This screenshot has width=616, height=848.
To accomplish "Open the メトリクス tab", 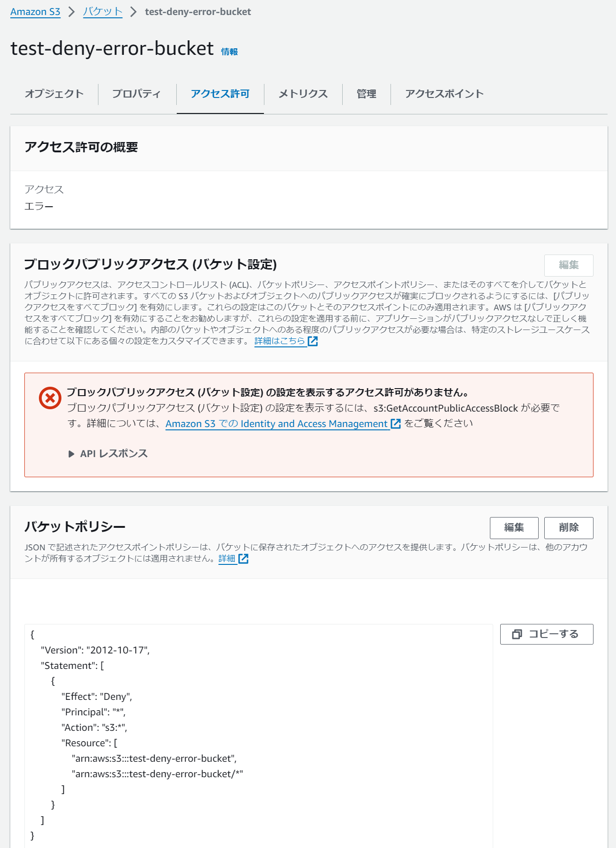I will tap(303, 94).
